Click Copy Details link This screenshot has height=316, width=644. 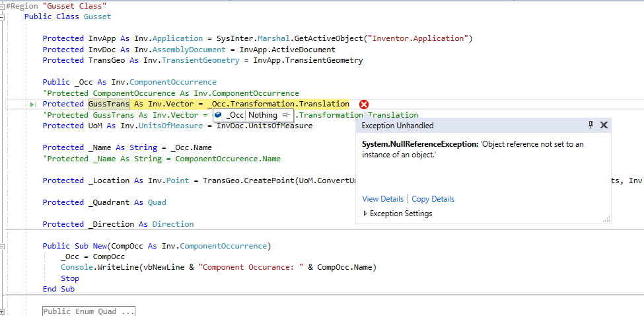tap(433, 199)
